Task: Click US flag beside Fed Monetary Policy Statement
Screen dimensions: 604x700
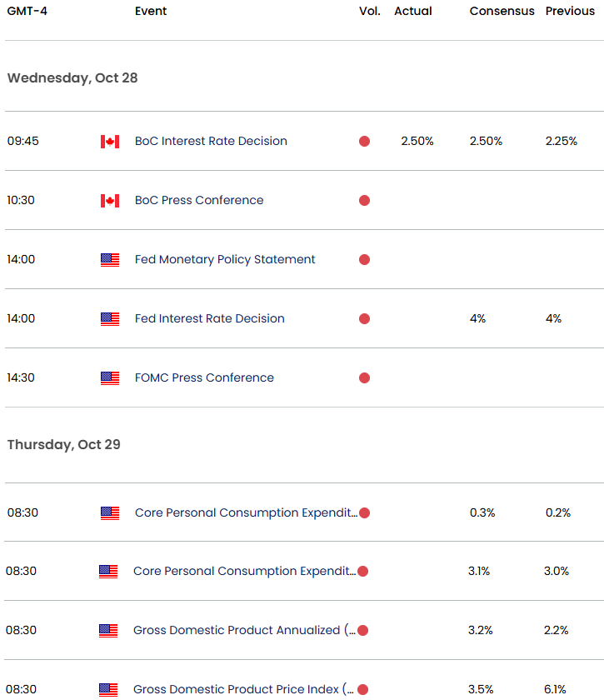Action: pyautogui.click(x=110, y=260)
